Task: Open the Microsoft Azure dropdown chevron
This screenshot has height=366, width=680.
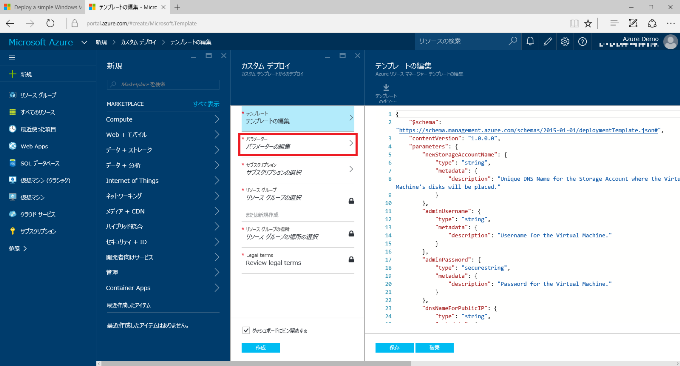Action: coord(84,42)
